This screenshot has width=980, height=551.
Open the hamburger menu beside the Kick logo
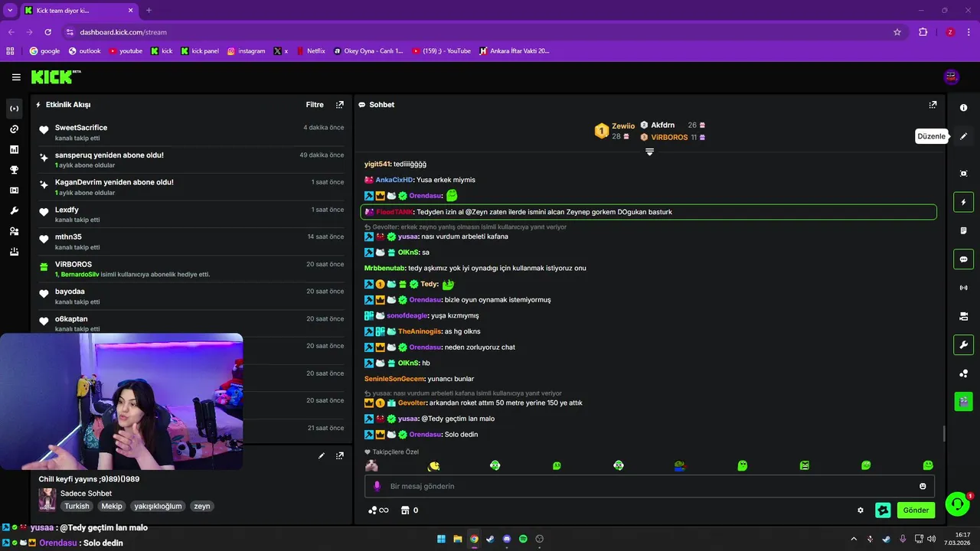click(x=16, y=77)
